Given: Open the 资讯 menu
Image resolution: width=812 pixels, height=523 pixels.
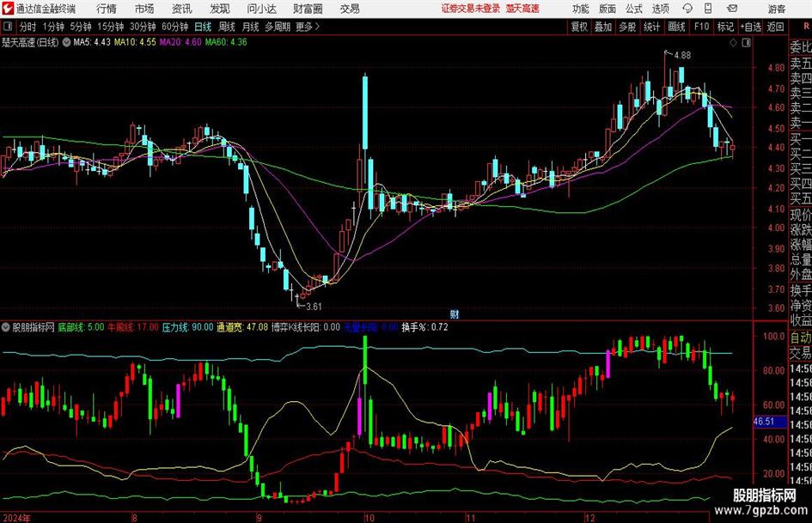Looking at the screenshot, I should click(182, 9).
